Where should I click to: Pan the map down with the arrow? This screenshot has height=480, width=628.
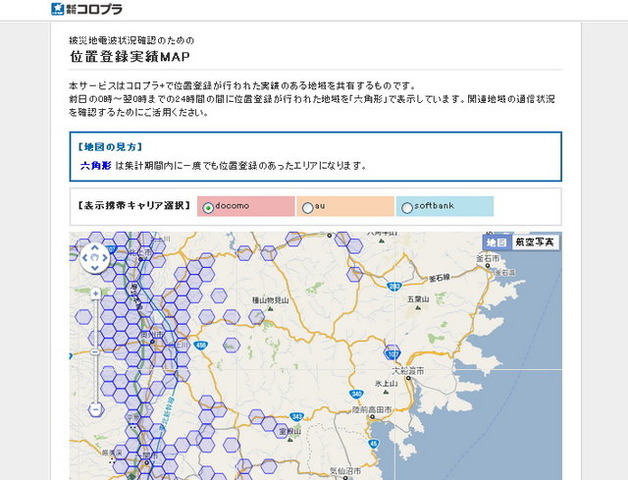click(95, 268)
